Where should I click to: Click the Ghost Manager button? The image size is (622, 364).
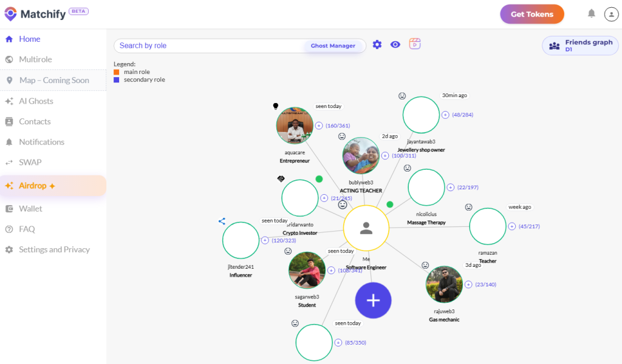pos(333,45)
